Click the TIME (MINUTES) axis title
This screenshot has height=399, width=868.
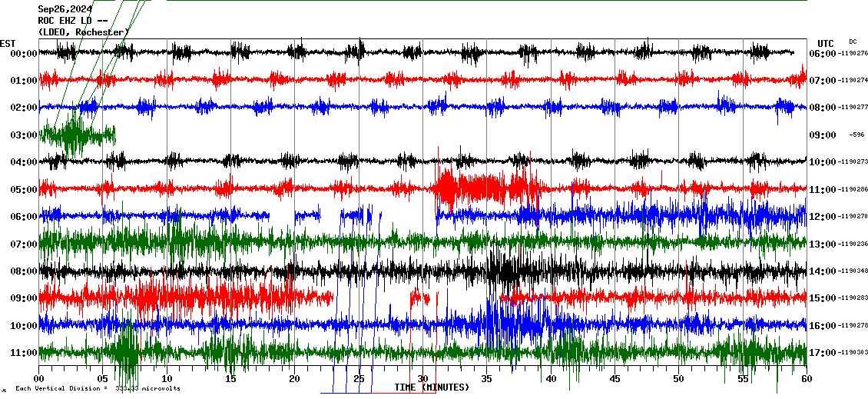[x=432, y=387]
